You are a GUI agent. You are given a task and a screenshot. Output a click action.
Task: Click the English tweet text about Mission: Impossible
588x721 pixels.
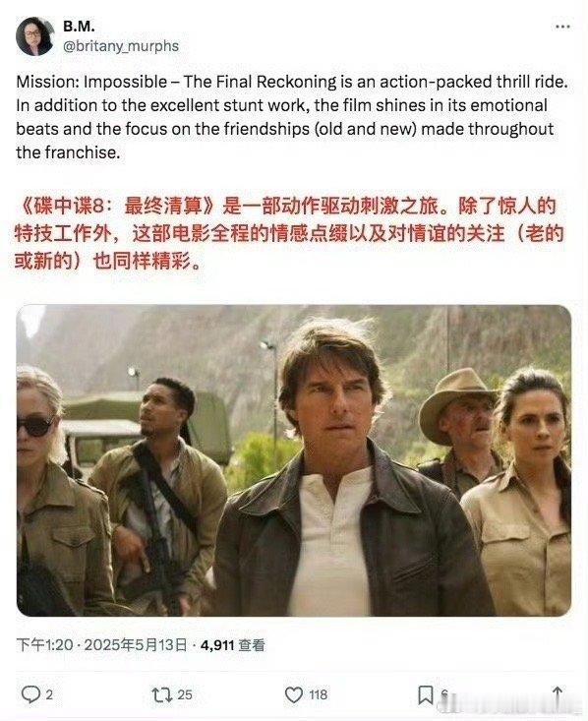pos(292,117)
